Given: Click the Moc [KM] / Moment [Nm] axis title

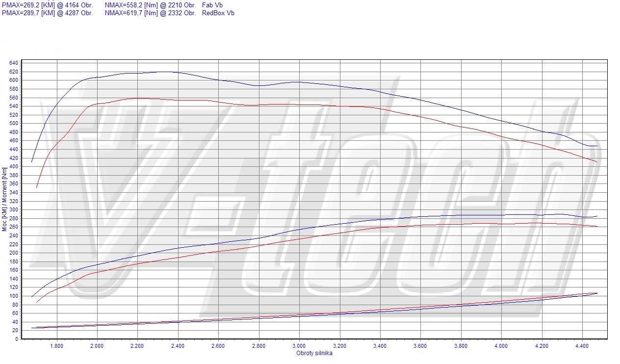Looking at the screenshot, I should 4,199.
